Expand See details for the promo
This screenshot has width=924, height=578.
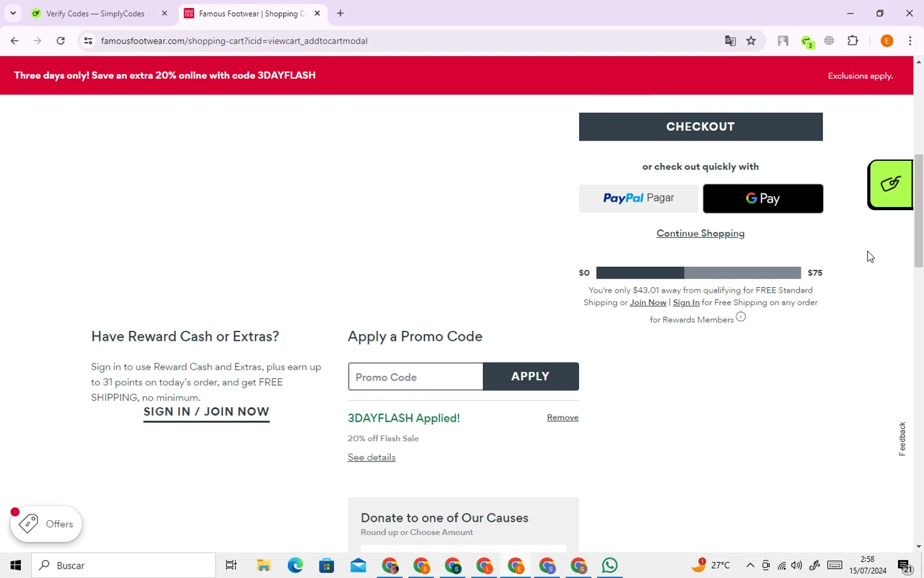[x=371, y=457]
